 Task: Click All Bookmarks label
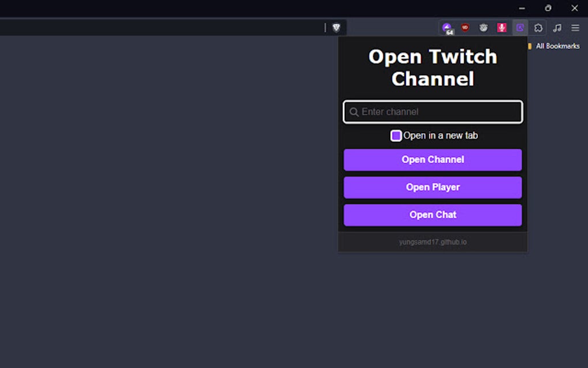(x=557, y=46)
